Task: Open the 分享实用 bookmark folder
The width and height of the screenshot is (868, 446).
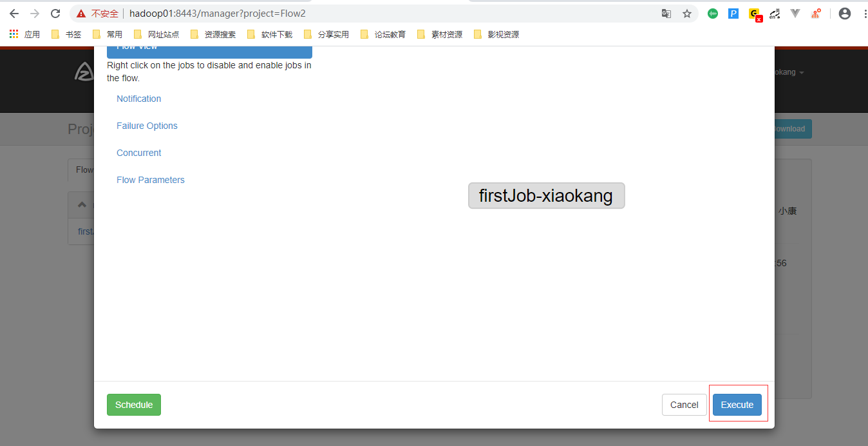Action: pos(326,35)
